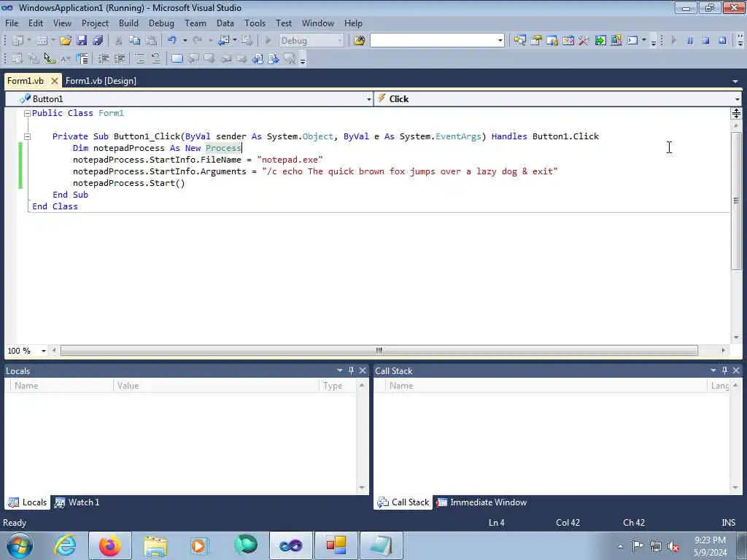747x560 pixels.
Task: Uncomment the selected lines icon
Action: tap(156, 58)
